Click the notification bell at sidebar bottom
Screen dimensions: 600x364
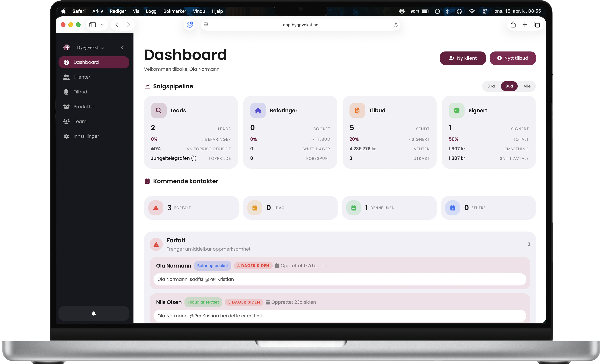pos(93,313)
